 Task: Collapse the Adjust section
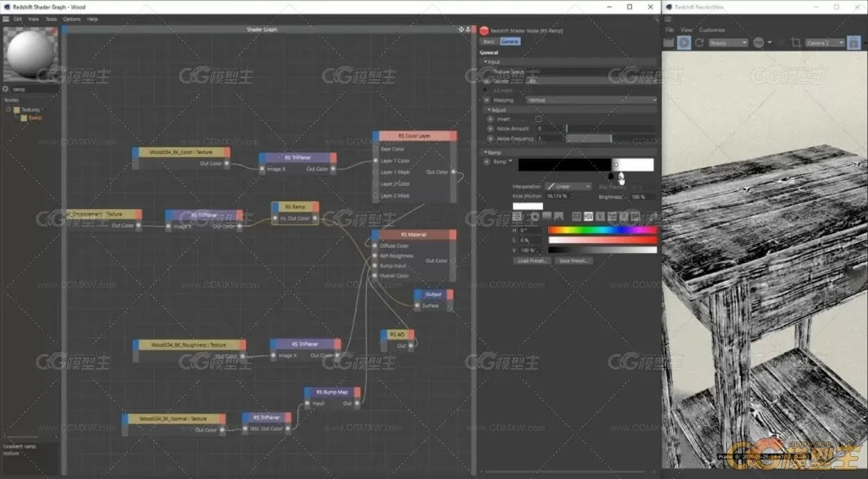pos(490,110)
